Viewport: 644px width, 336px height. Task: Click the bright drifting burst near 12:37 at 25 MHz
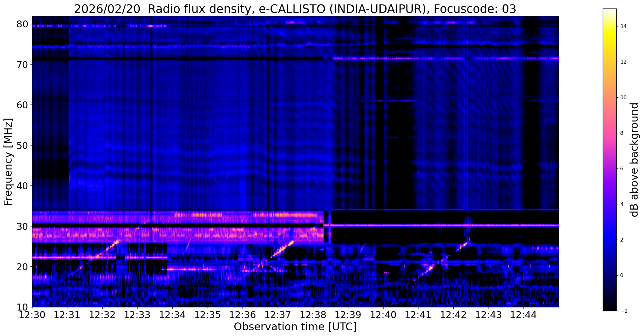pyautogui.click(x=282, y=249)
